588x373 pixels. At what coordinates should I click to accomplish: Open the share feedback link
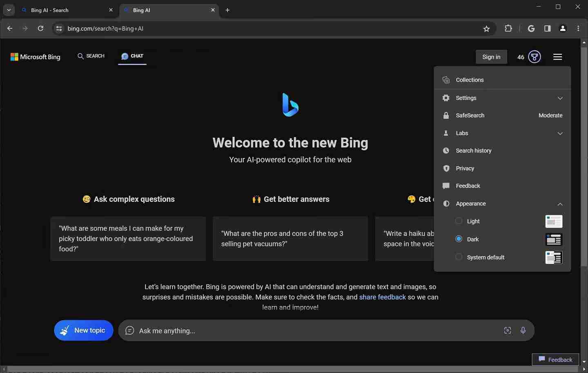coord(382,297)
